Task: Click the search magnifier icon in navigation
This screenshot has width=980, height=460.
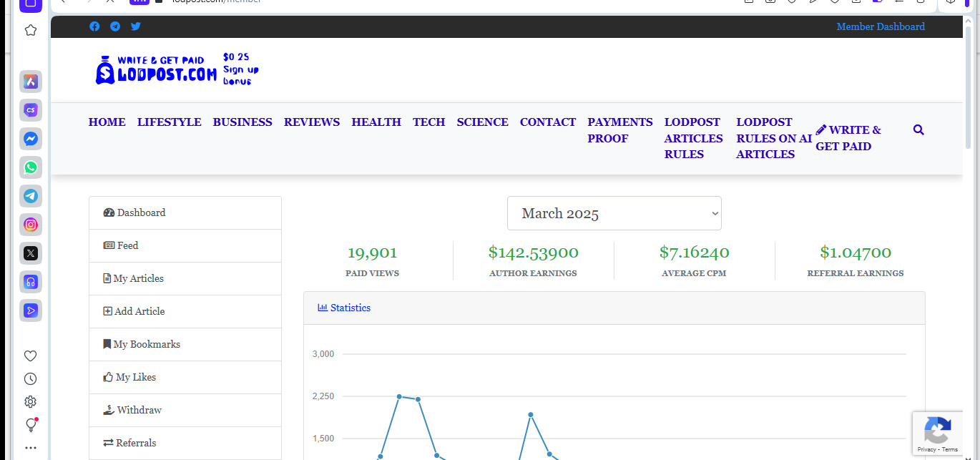Action: click(x=919, y=129)
